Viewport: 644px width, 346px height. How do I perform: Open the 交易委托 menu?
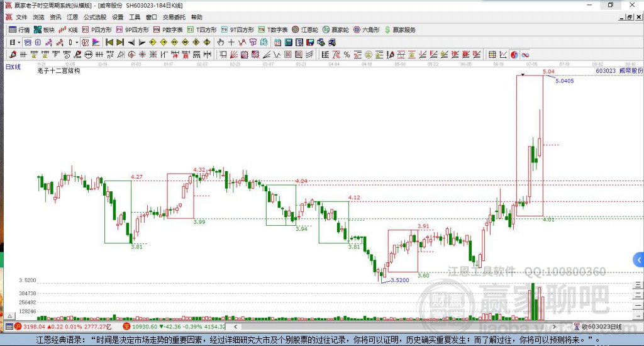click(x=174, y=17)
